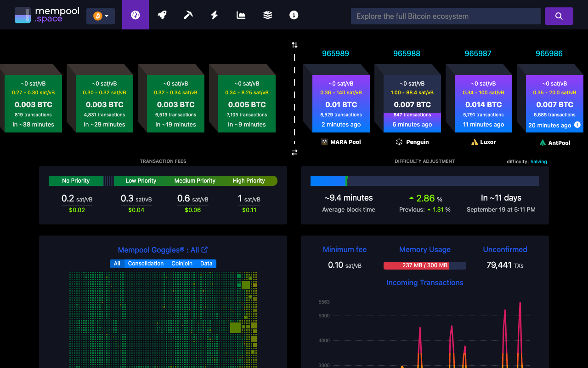Switch to the halving view link
Viewport: 588px width, 368px height.
[x=539, y=162]
